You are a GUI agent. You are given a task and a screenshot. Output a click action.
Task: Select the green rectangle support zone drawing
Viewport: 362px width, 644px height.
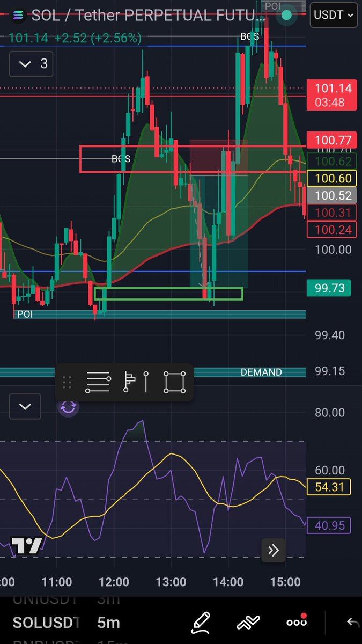168,294
